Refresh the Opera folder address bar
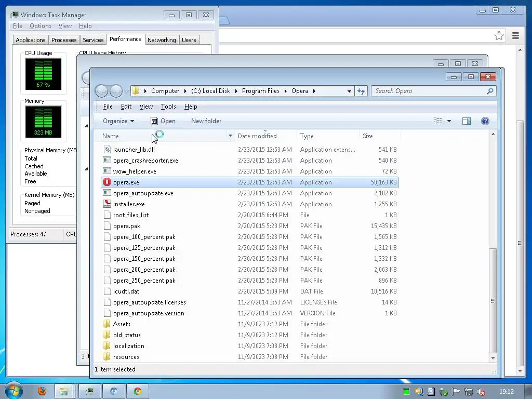The width and height of the screenshot is (532, 399). pos(361,91)
